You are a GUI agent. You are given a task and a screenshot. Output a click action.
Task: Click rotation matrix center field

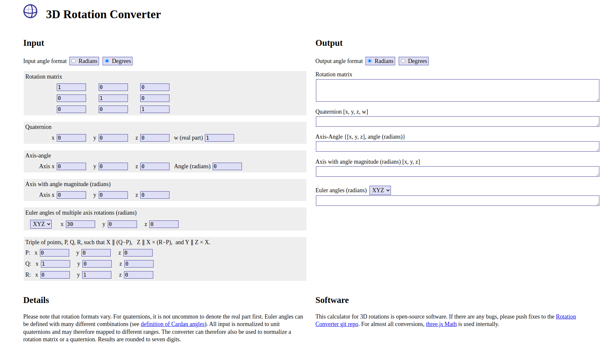(x=113, y=98)
